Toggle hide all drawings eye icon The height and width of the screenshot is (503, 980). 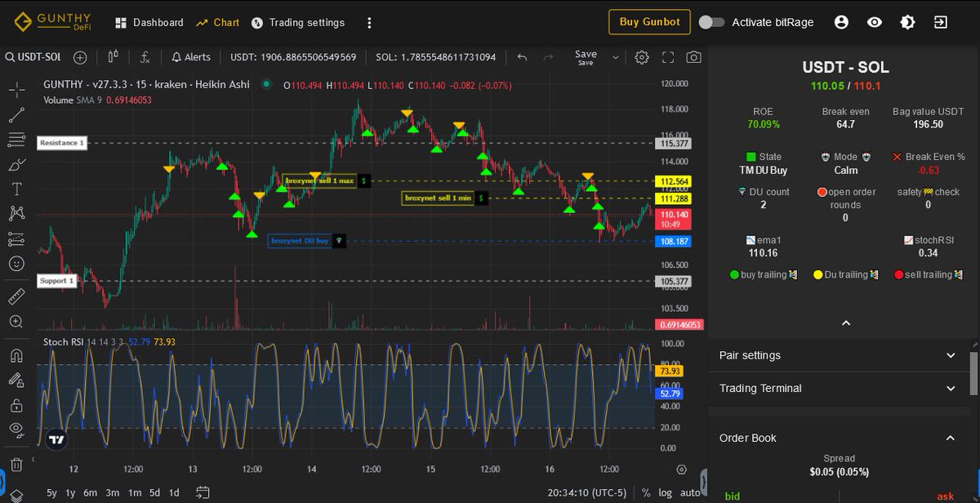click(16, 429)
